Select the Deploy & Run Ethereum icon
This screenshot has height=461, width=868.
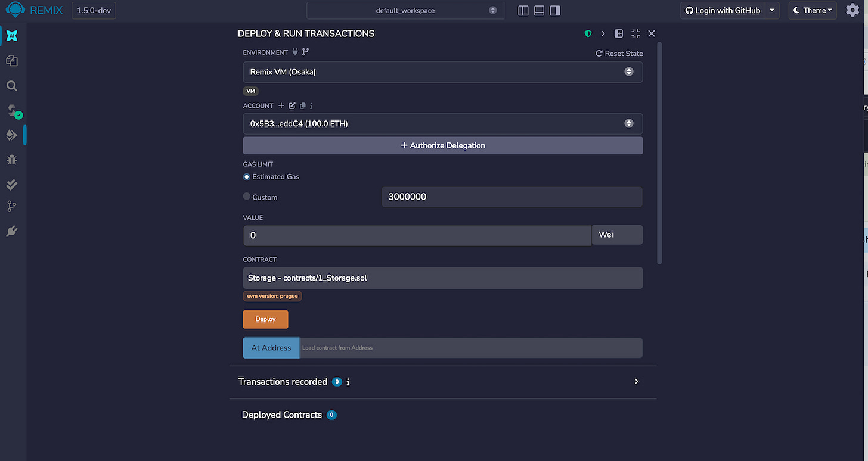pos(12,135)
